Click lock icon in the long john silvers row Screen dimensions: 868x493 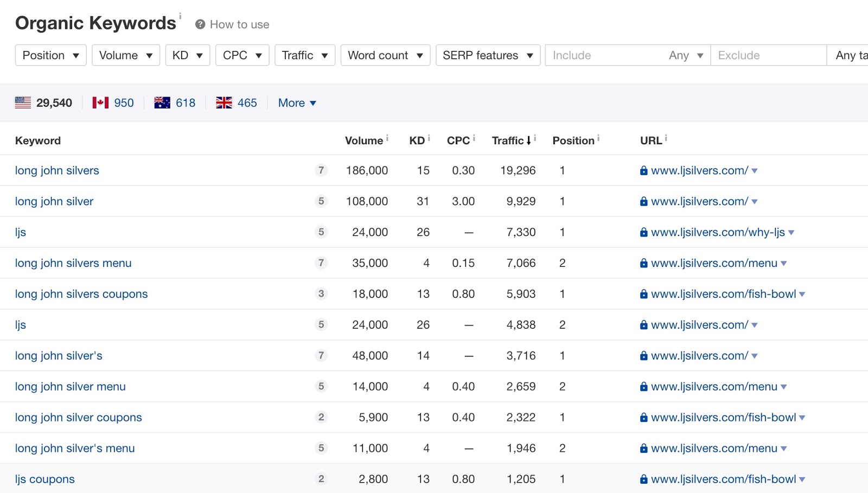coord(644,170)
